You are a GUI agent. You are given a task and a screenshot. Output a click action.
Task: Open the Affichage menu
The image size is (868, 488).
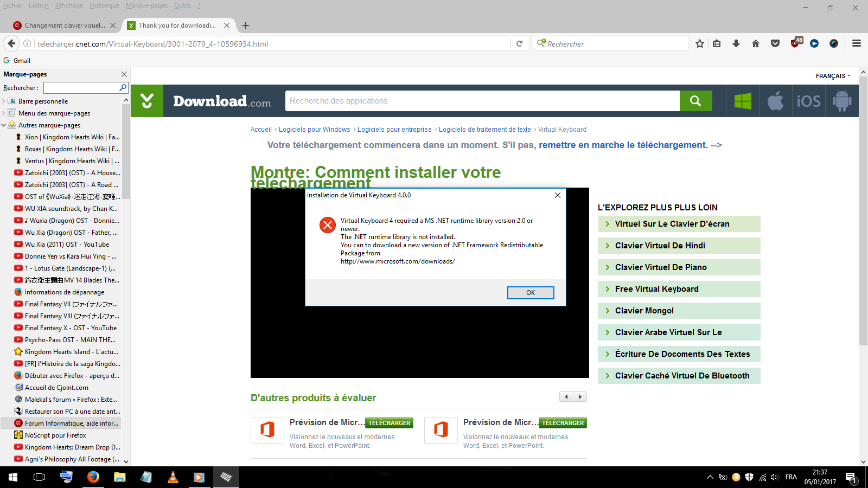[x=69, y=5]
